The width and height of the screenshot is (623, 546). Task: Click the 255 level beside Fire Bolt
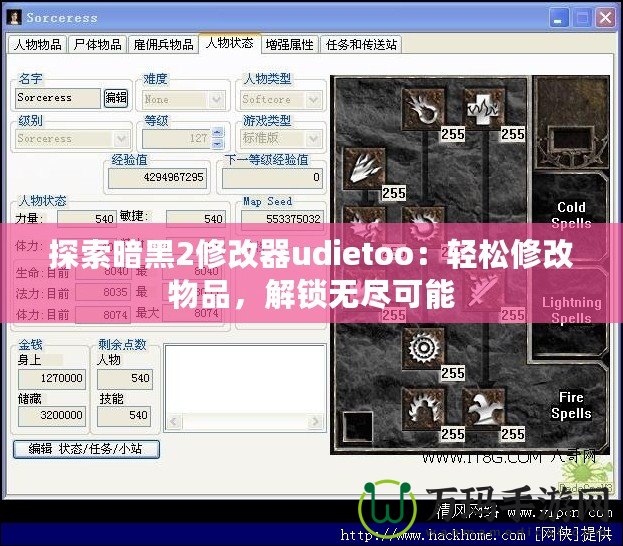pos(453,134)
